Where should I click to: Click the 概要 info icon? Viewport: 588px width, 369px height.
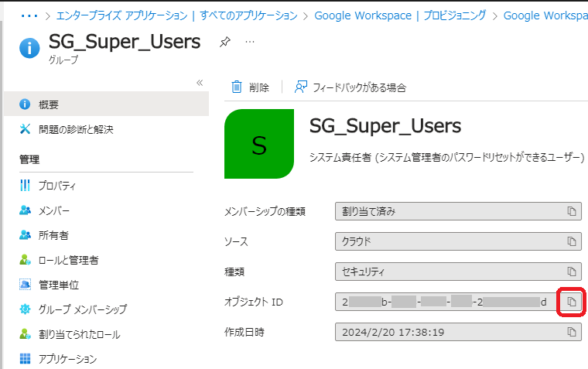click(x=25, y=104)
